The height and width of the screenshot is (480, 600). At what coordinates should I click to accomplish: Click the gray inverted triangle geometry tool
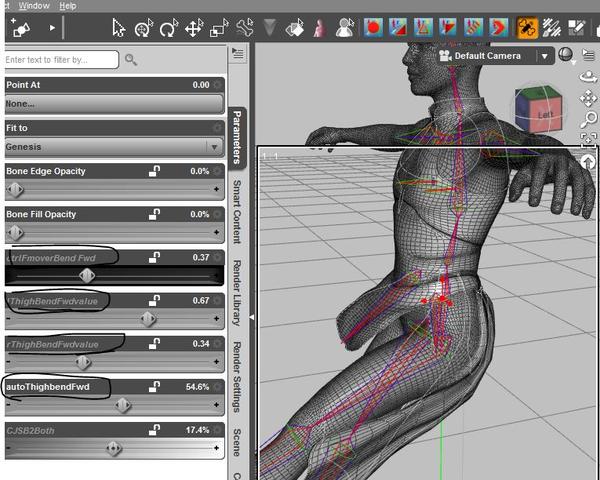pyautogui.click(x=270, y=28)
